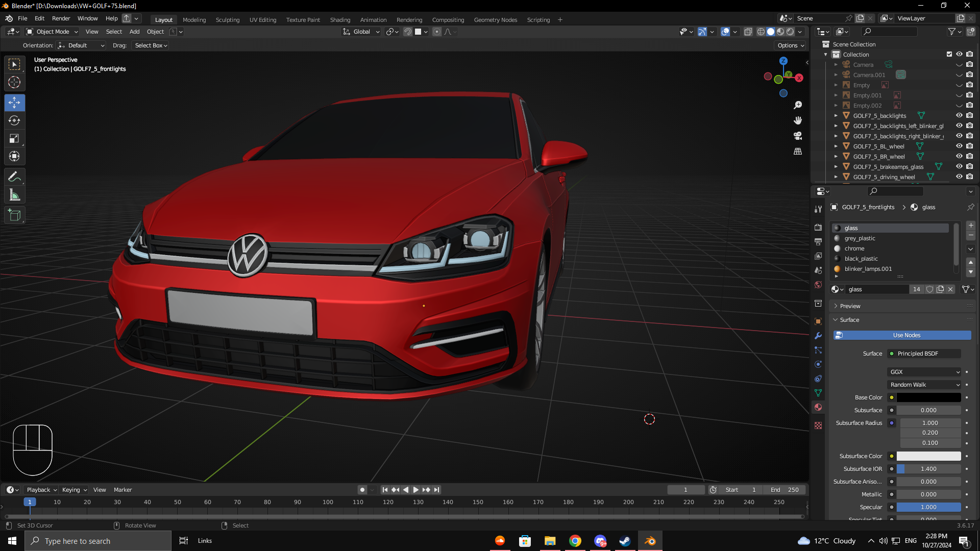Open Object Mode dropdown

click(x=53, y=32)
